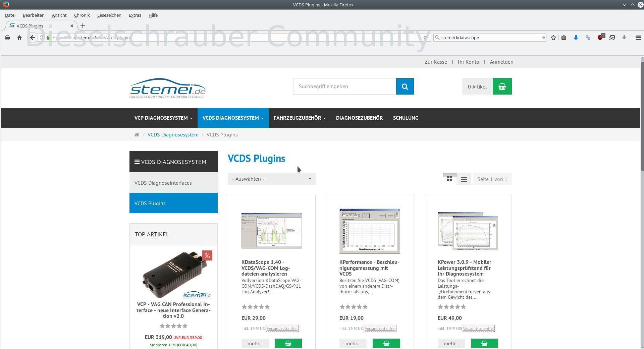Click KPerformance product thumbnail
This screenshot has width=644, height=349.
pyautogui.click(x=370, y=231)
